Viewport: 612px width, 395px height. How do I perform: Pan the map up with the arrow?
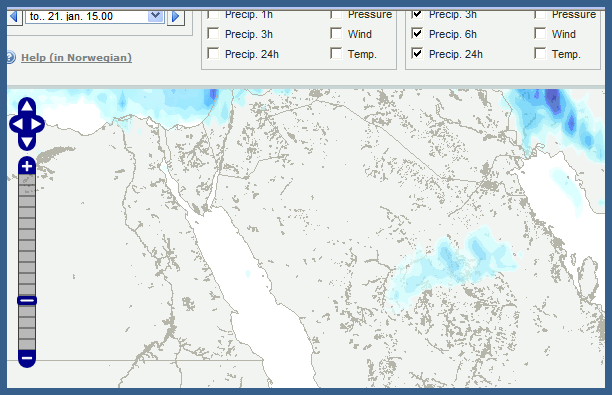(x=27, y=105)
